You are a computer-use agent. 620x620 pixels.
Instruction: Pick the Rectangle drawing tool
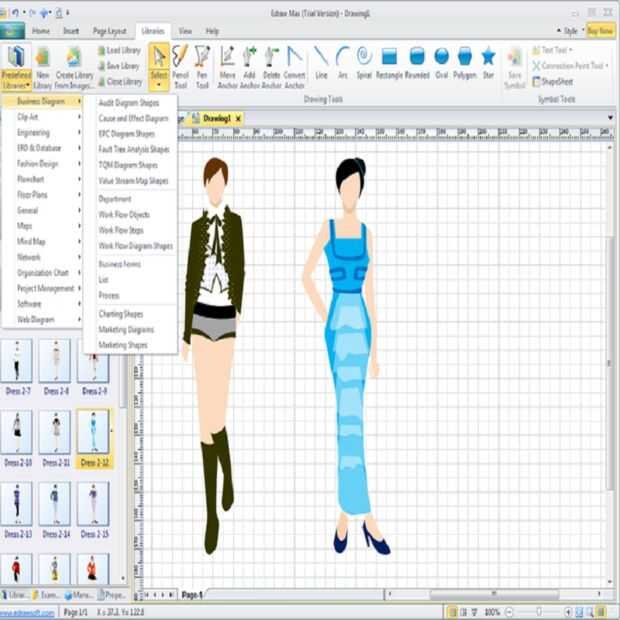point(389,62)
